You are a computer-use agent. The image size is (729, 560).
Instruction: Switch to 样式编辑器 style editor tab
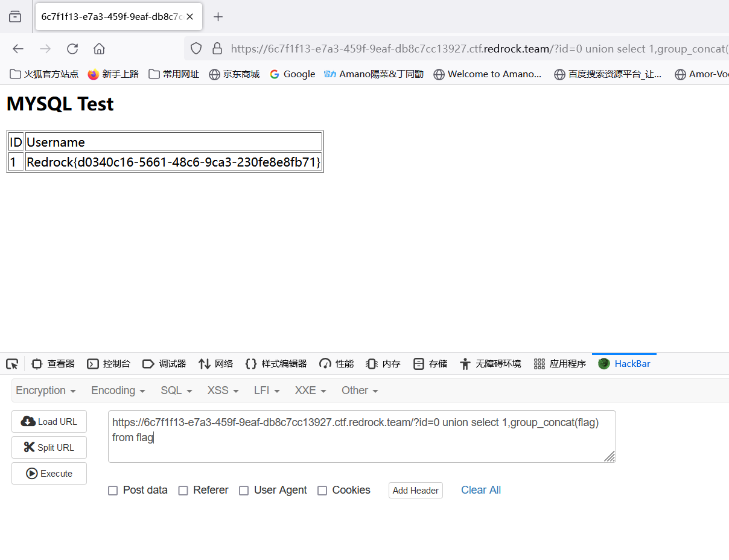click(276, 364)
